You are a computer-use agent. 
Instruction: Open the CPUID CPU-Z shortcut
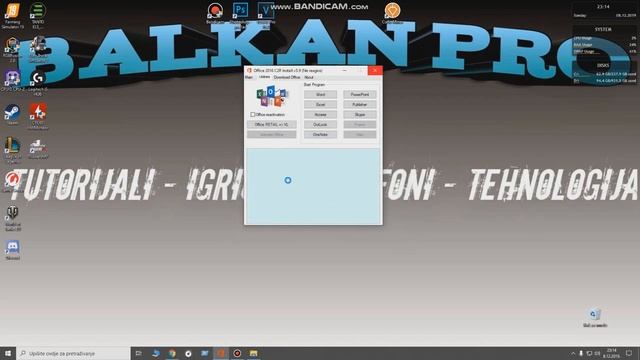point(12,81)
